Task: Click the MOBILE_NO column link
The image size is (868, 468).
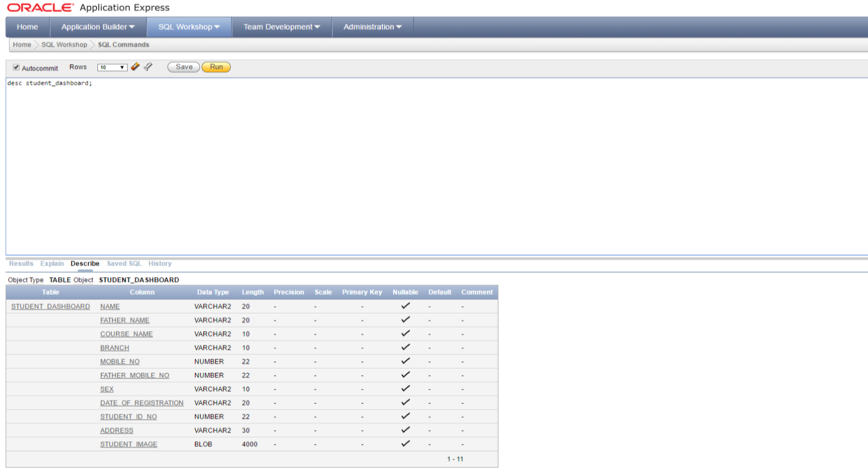Action: [119, 361]
